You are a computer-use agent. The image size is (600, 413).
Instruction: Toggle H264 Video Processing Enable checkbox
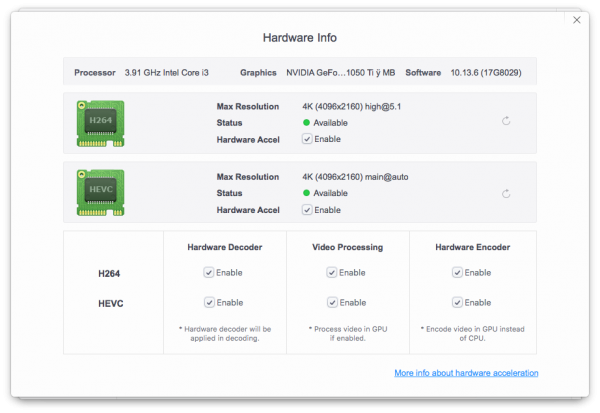tap(331, 273)
